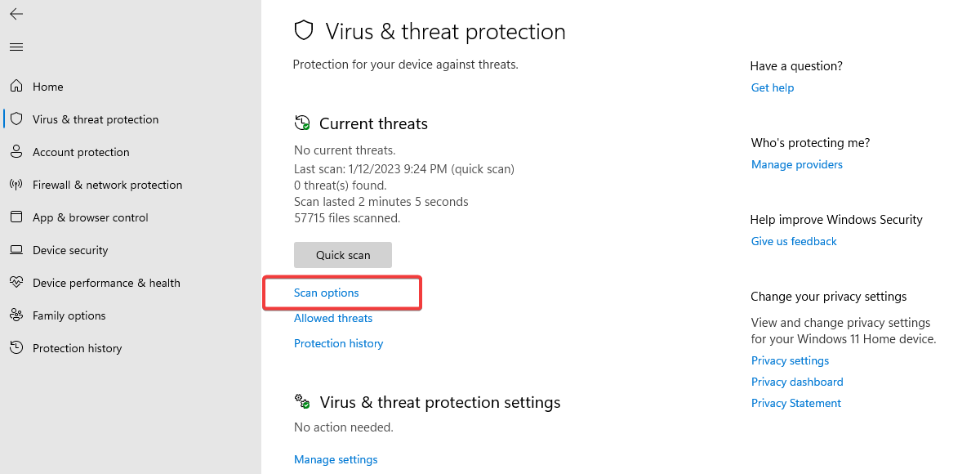Image resolution: width=980 pixels, height=474 pixels.
Task: Click the Home house icon
Action: click(x=16, y=87)
